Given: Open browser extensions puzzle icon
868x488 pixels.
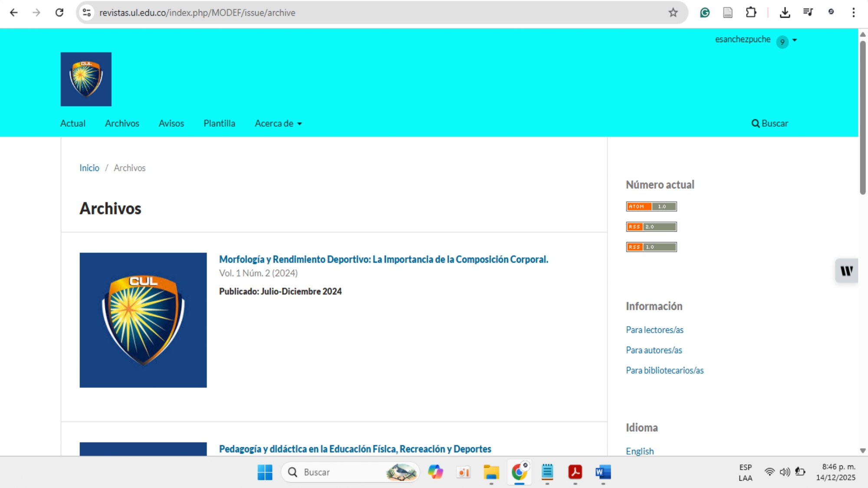Looking at the screenshot, I should click(x=751, y=13).
